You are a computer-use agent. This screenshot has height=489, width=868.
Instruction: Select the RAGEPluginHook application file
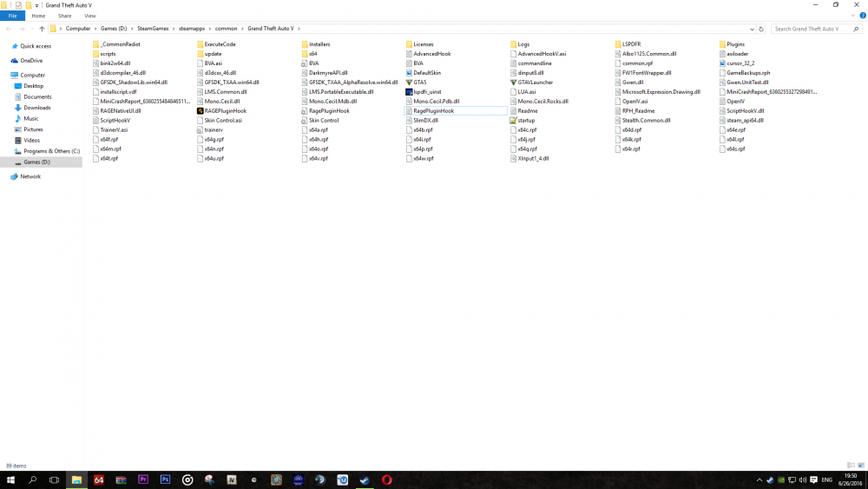[221, 111]
